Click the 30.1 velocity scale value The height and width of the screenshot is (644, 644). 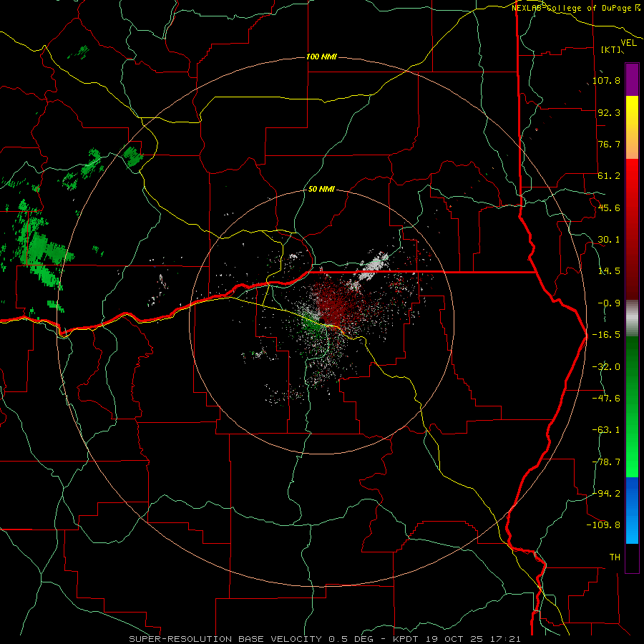click(x=609, y=240)
